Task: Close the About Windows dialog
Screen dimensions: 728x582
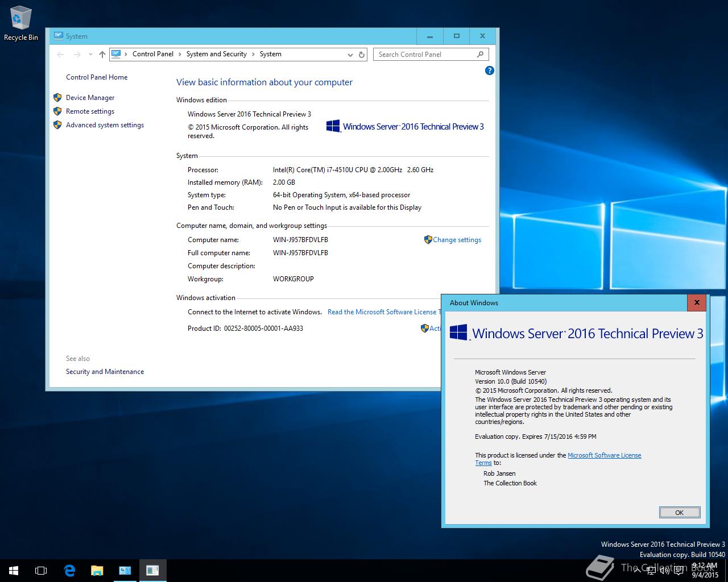Action: (697, 303)
